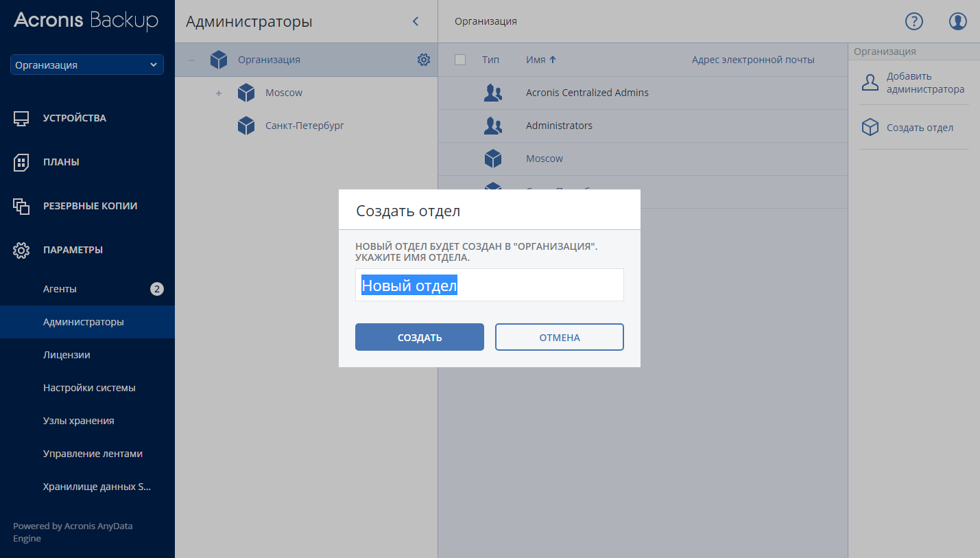Click Добавить администратора icon in right panel
This screenshot has width=980, height=558.
coord(870,82)
